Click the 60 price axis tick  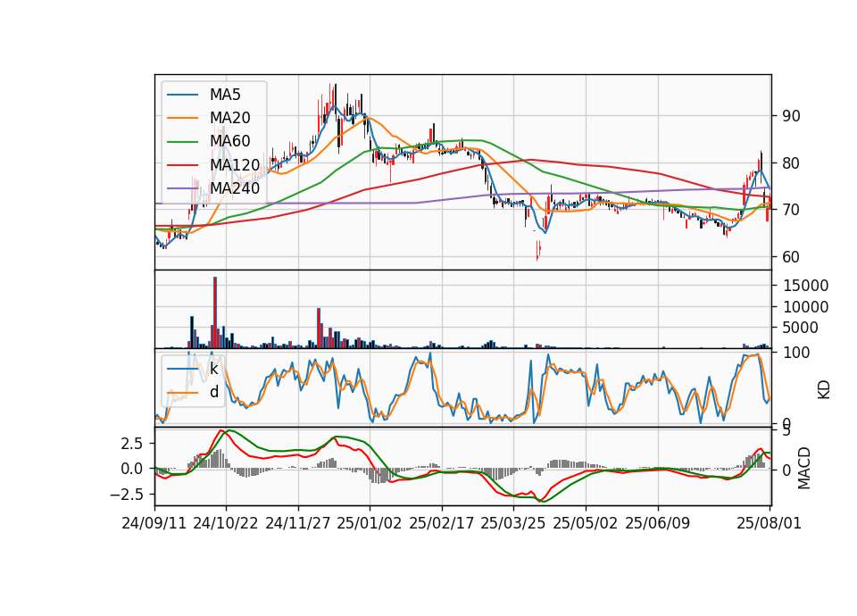coord(791,257)
